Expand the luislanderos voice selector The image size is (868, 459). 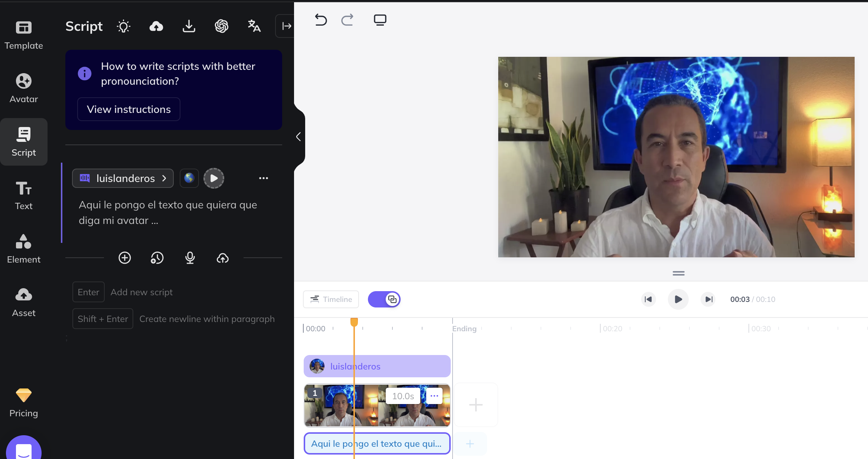[x=123, y=178]
